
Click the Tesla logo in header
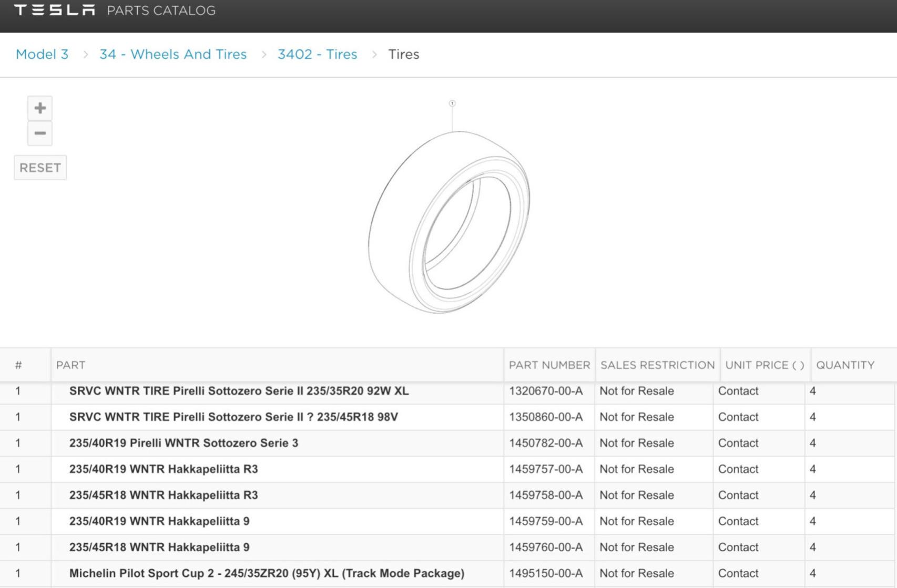(55, 11)
